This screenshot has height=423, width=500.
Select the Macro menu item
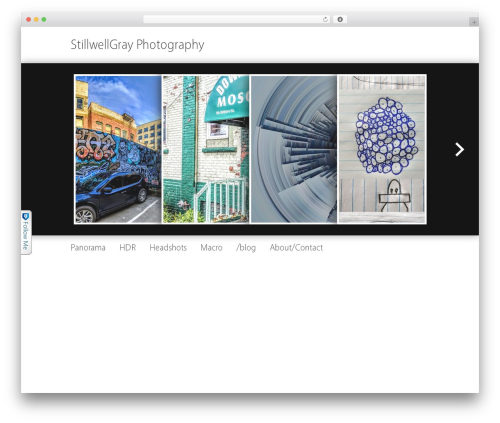[211, 248]
